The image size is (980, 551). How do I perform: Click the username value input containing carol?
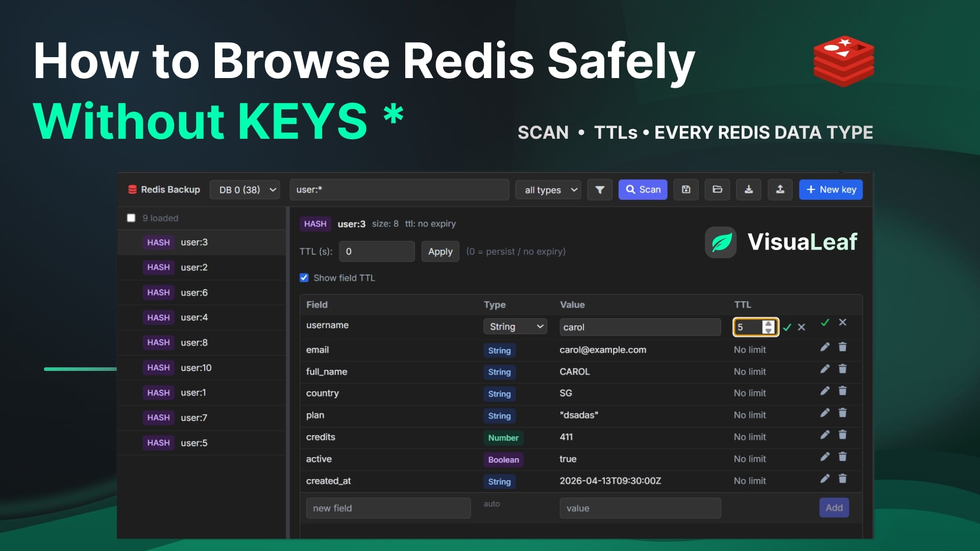click(640, 327)
